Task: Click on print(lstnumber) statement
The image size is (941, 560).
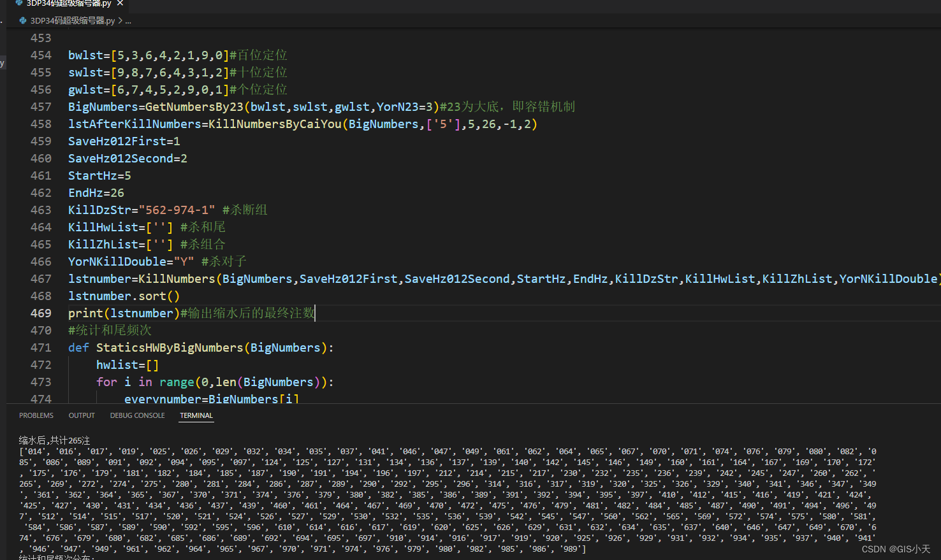Action: [124, 313]
